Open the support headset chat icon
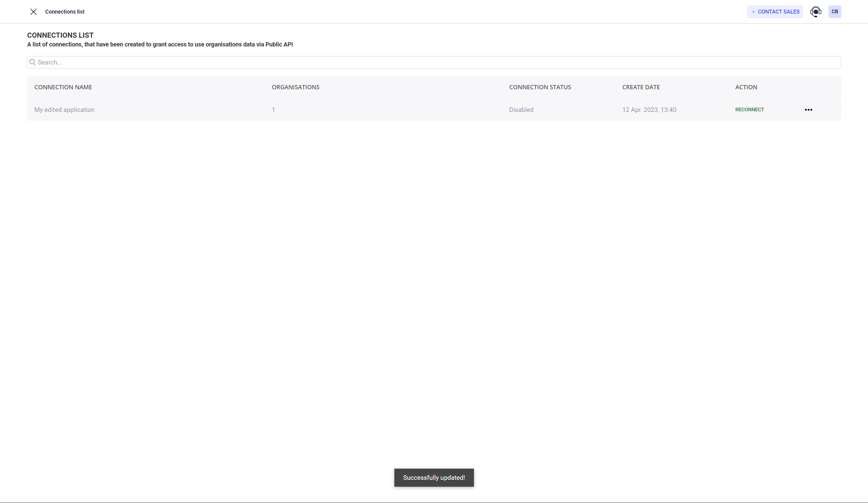 (815, 12)
